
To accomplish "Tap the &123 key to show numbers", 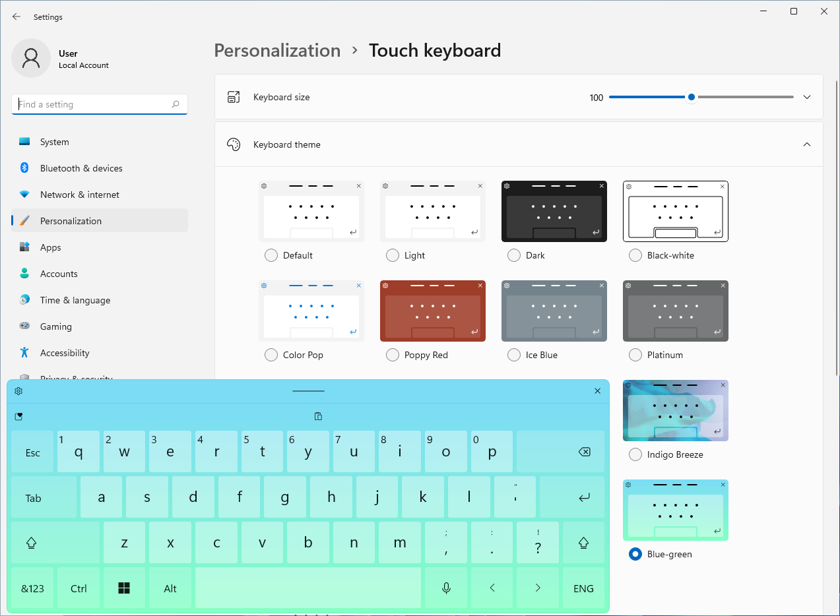I will (x=32, y=588).
